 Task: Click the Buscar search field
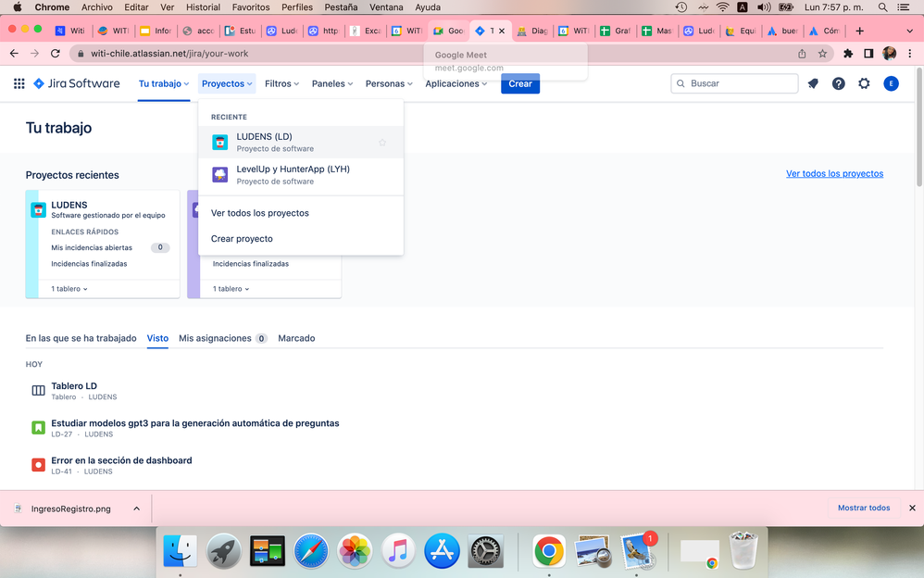734,83
